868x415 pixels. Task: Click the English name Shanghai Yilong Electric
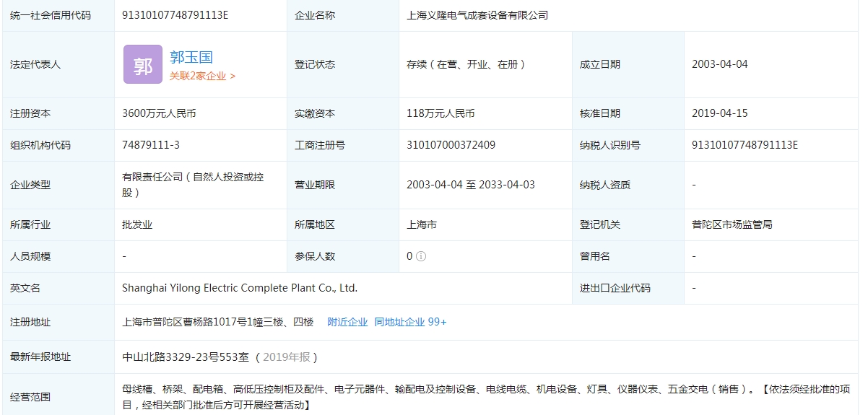click(240, 288)
